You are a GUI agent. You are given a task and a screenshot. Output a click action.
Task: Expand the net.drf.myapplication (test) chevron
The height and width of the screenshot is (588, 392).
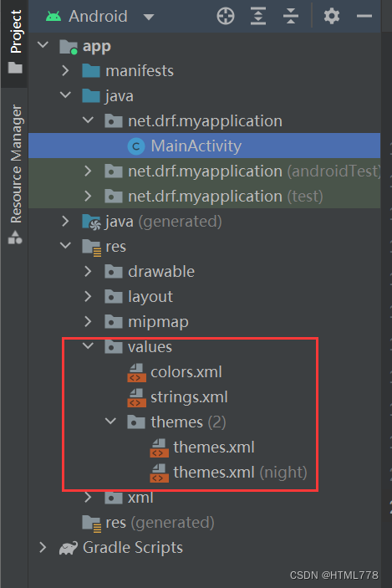tap(88, 196)
